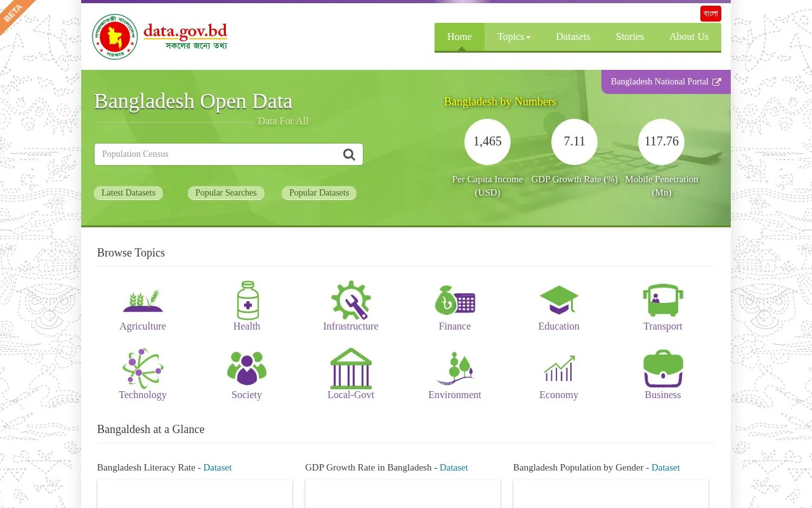
Task: Click the external link icon beside National Portal
Action: click(717, 82)
